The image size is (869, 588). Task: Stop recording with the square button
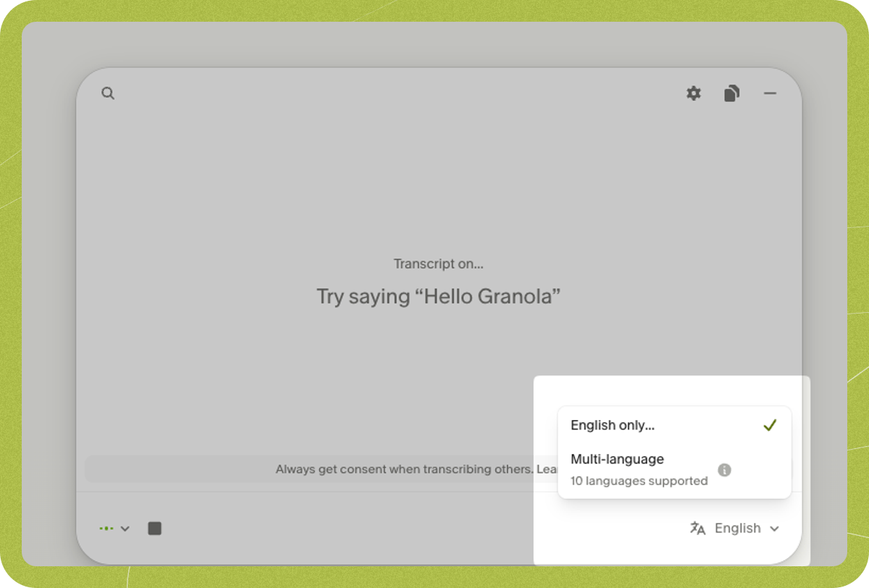click(154, 529)
